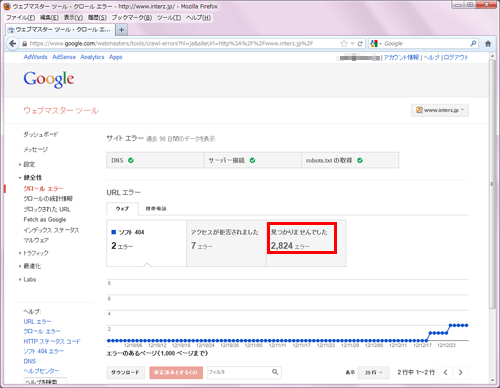The image size is (500, 388).
Task: Switch to the 携帯電話 tab
Action: [156, 209]
